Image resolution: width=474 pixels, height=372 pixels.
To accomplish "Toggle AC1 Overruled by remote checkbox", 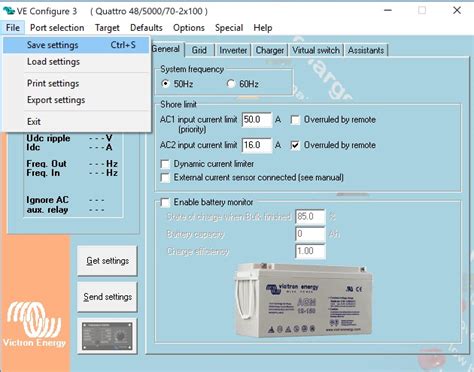I will pyautogui.click(x=295, y=120).
